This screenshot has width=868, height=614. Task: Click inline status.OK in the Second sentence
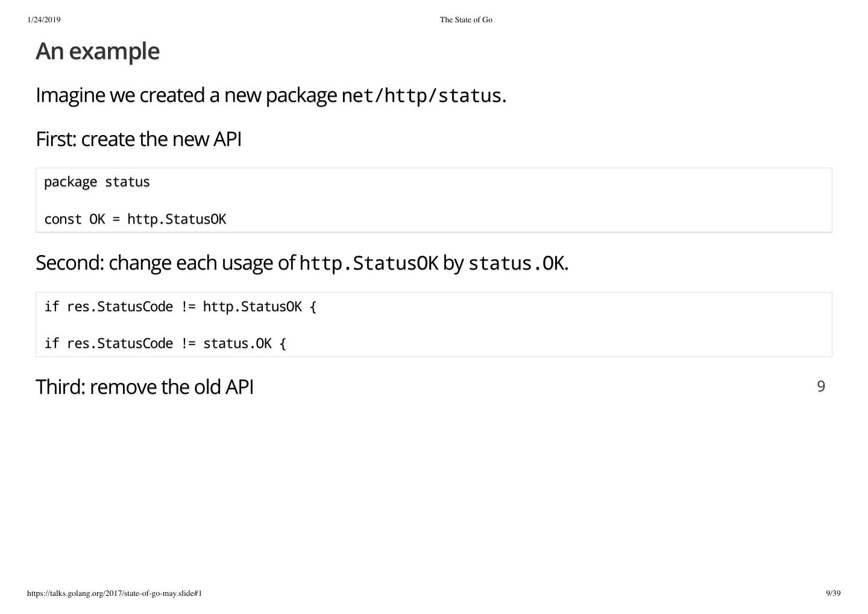coord(516,264)
